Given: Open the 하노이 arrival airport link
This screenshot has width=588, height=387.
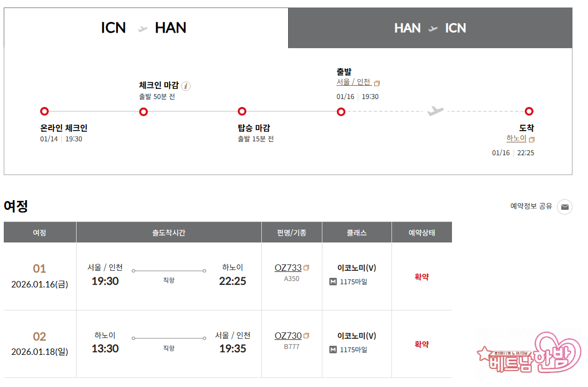Looking at the screenshot, I should coord(516,138).
